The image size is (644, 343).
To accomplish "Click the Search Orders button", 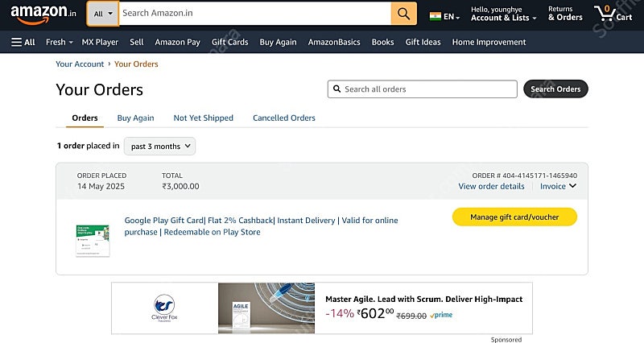I will tap(555, 89).
